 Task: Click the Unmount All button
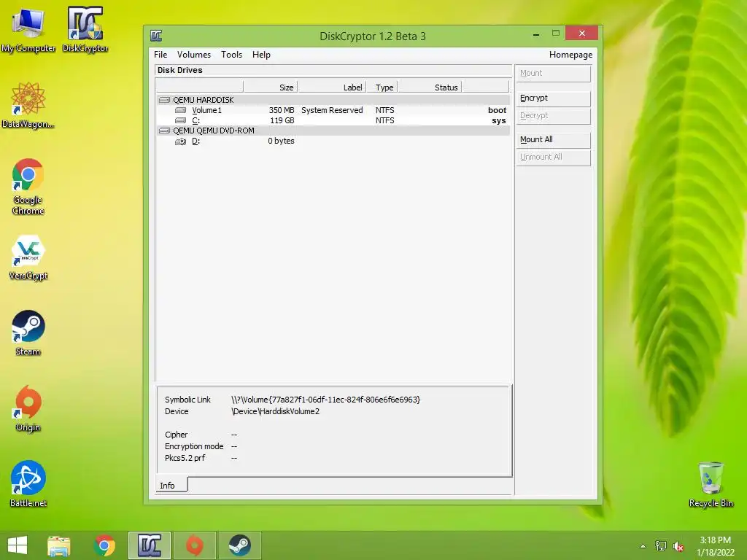point(554,157)
